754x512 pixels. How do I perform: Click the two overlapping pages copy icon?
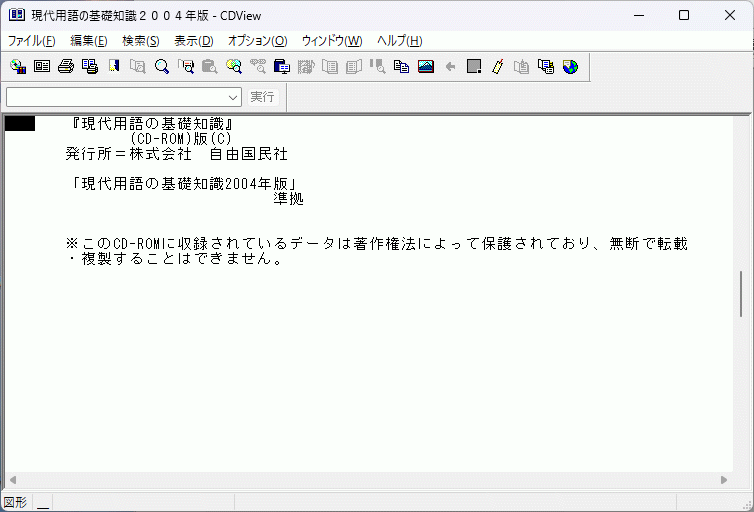click(402, 66)
